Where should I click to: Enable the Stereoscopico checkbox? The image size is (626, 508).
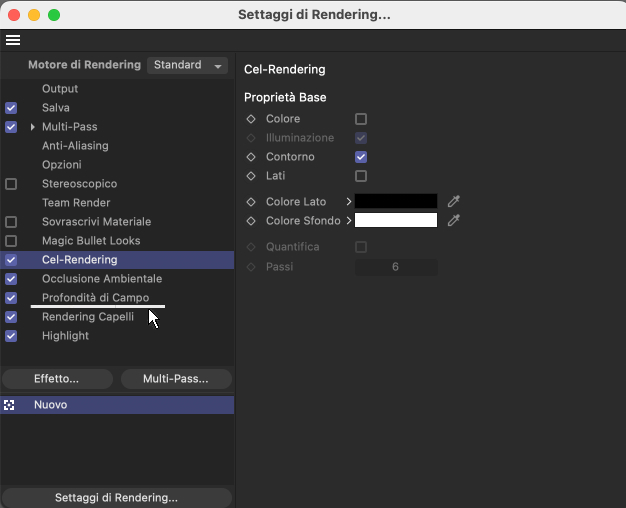(11, 184)
